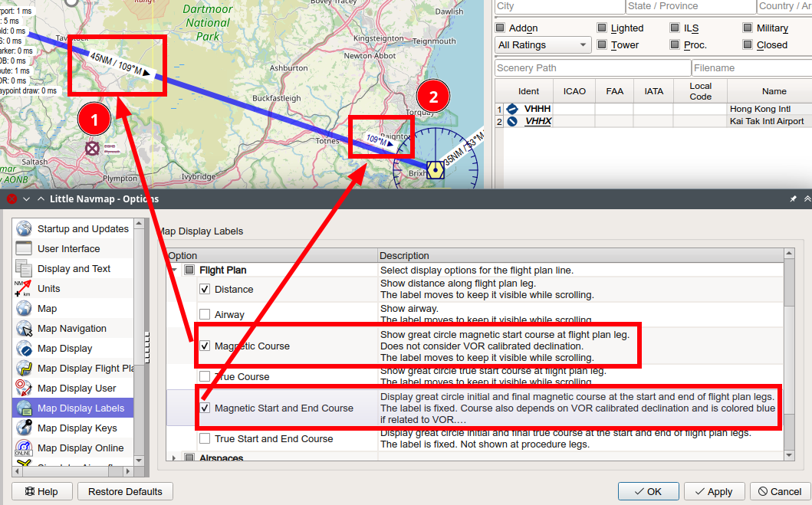This screenshot has height=505, width=812.
Task: Open Map Display page icon
Action: pyautogui.click(x=24, y=349)
